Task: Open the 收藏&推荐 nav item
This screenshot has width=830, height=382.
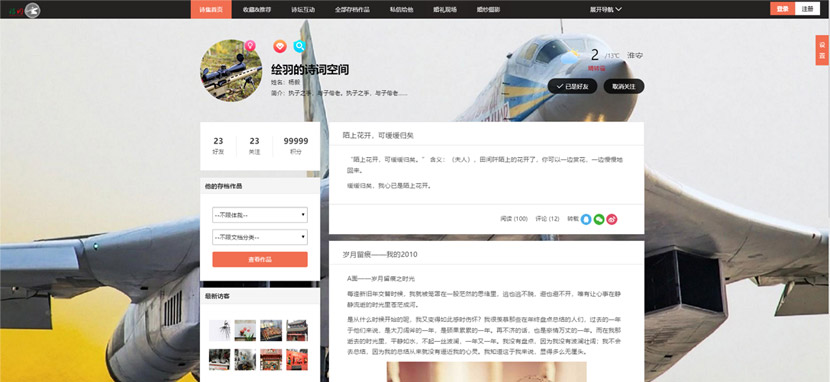Action: point(256,10)
